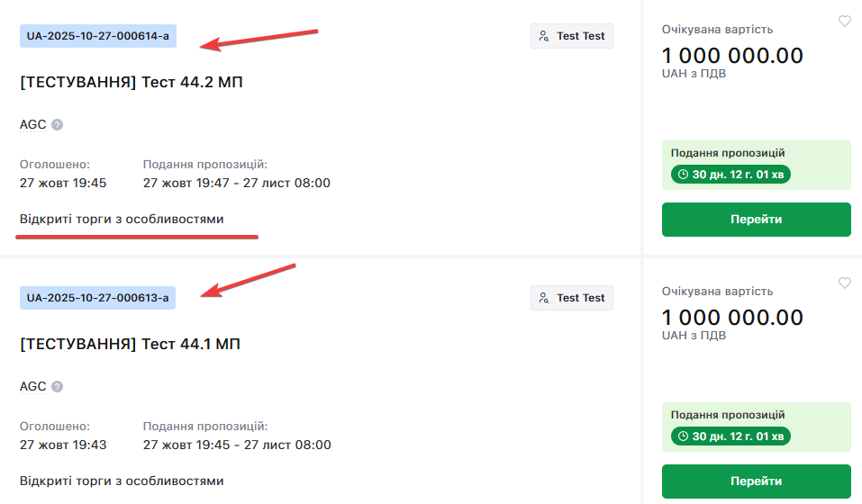Click heart icon on tender 000613-a card

(x=844, y=283)
